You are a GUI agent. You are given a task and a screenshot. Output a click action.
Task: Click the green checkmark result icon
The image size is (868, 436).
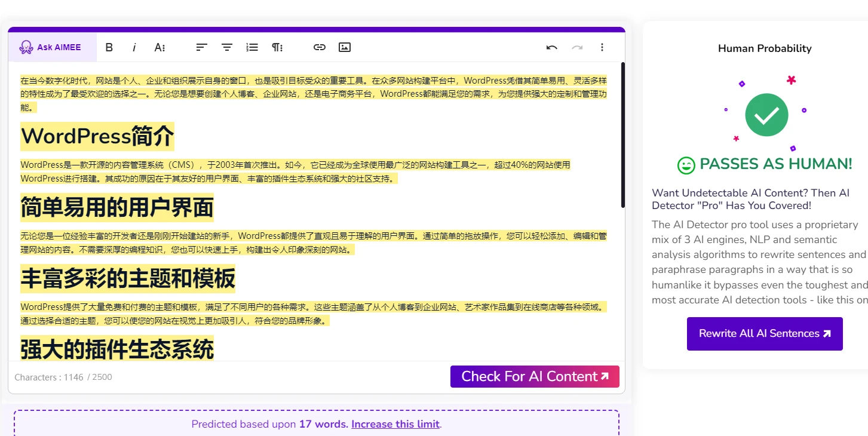(766, 115)
